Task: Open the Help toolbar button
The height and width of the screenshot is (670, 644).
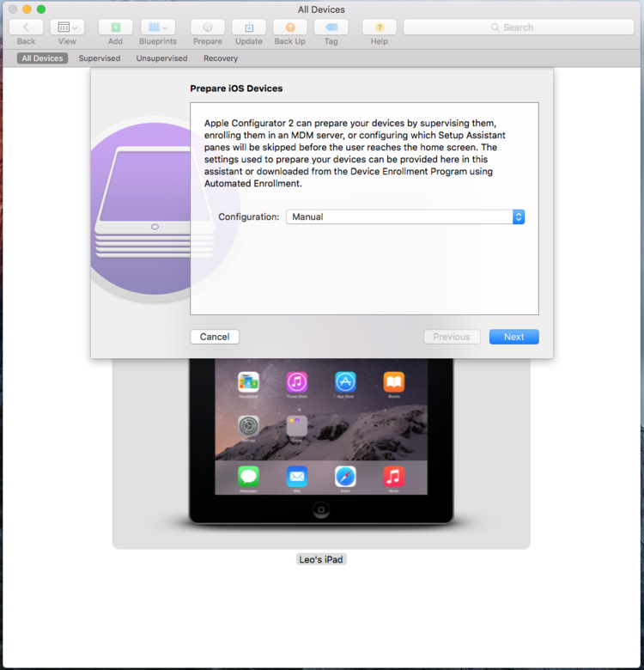Action: (x=380, y=27)
